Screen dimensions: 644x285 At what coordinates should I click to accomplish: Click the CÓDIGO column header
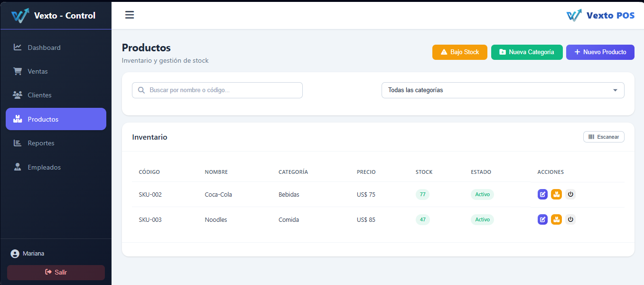pyautogui.click(x=149, y=172)
